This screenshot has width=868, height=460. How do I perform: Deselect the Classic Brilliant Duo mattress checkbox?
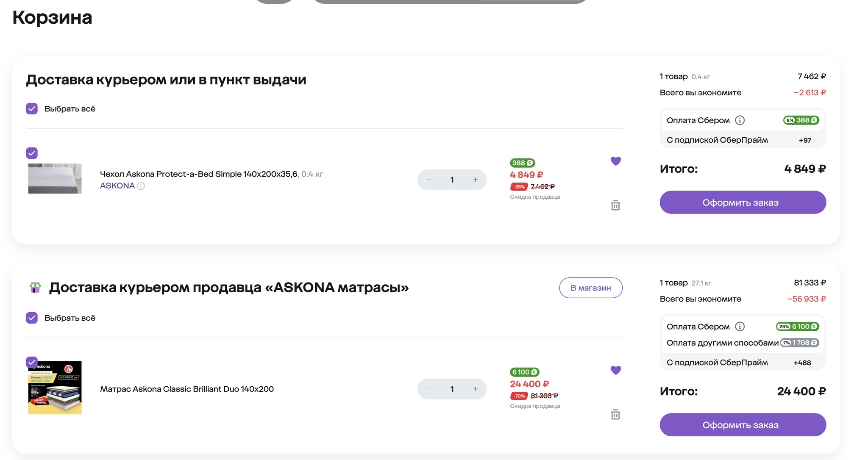point(32,362)
